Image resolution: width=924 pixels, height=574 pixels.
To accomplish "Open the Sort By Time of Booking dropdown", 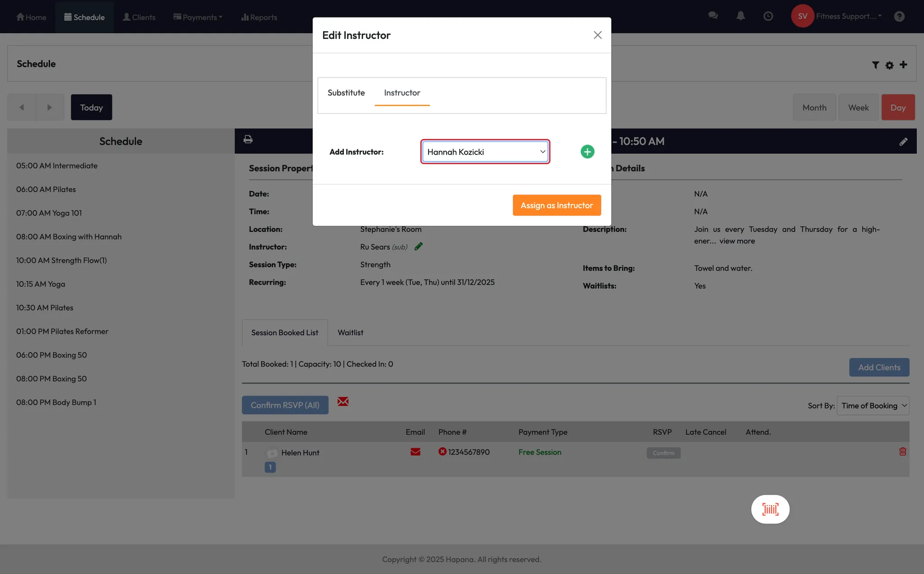I will [873, 405].
